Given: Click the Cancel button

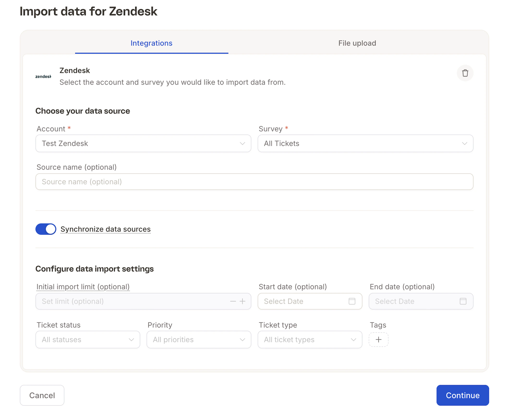Looking at the screenshot, I should [x=42, y=395].
